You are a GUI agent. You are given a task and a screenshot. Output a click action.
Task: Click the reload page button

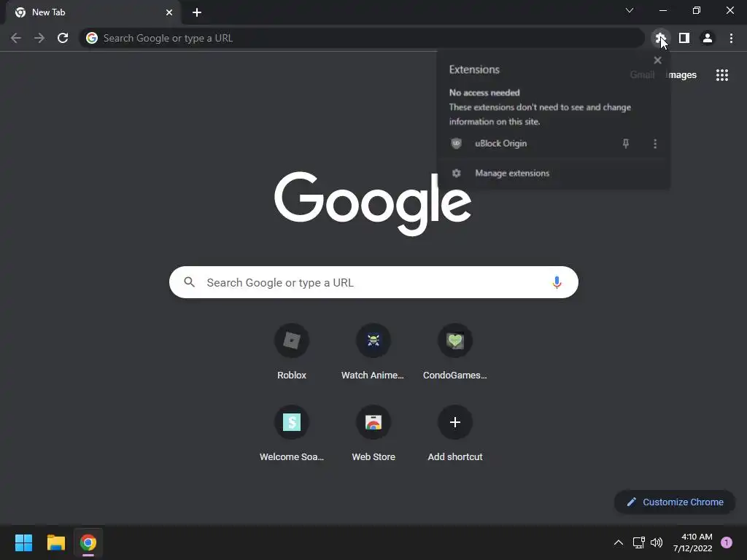pyautogui.click(x=63, y=38)
